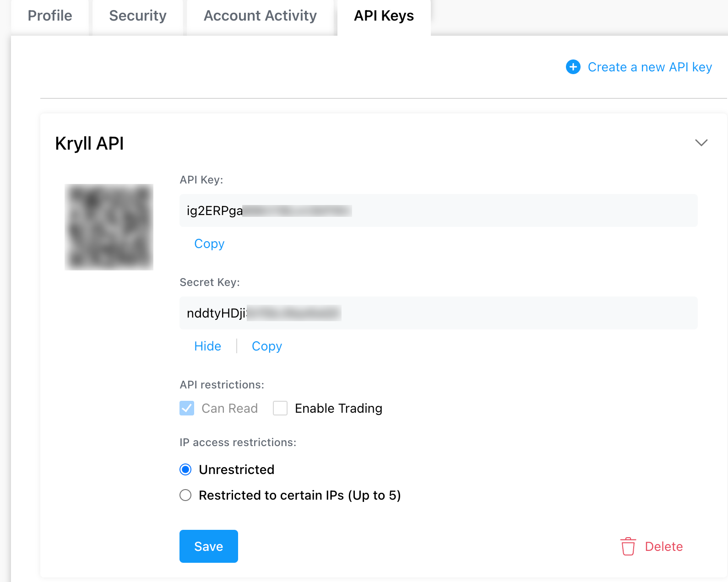This screenshot has height=582, width=728.
Task: Select the Unrestricted IP option
Action: 185,469
